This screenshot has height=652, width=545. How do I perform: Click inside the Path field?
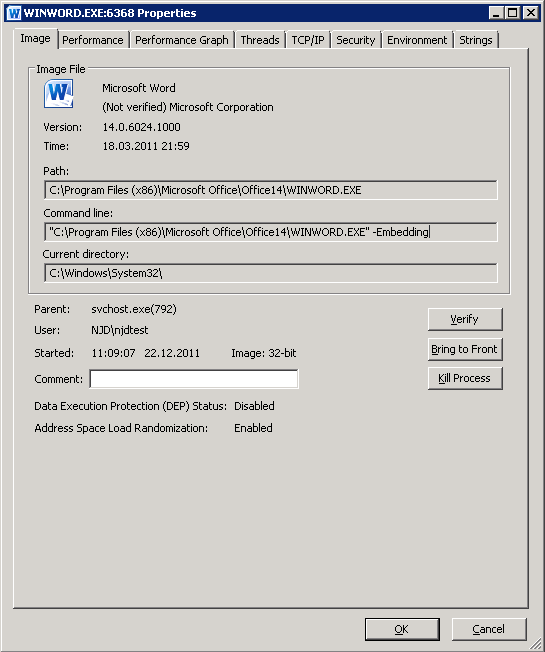pos(271,190)
